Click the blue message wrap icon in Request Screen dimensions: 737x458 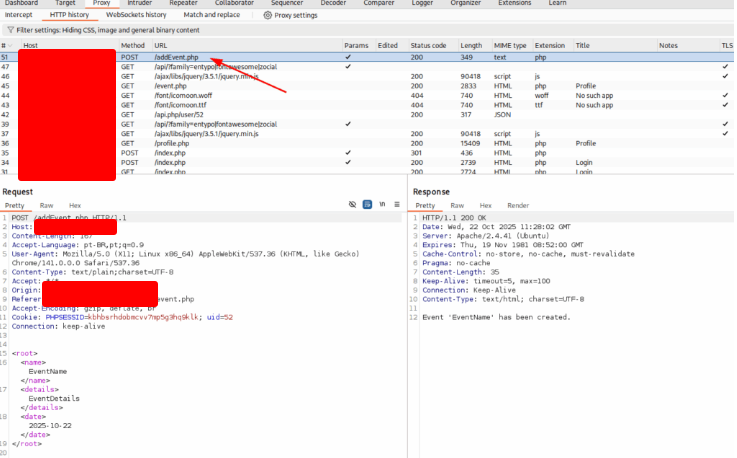(x=367, y=205)
